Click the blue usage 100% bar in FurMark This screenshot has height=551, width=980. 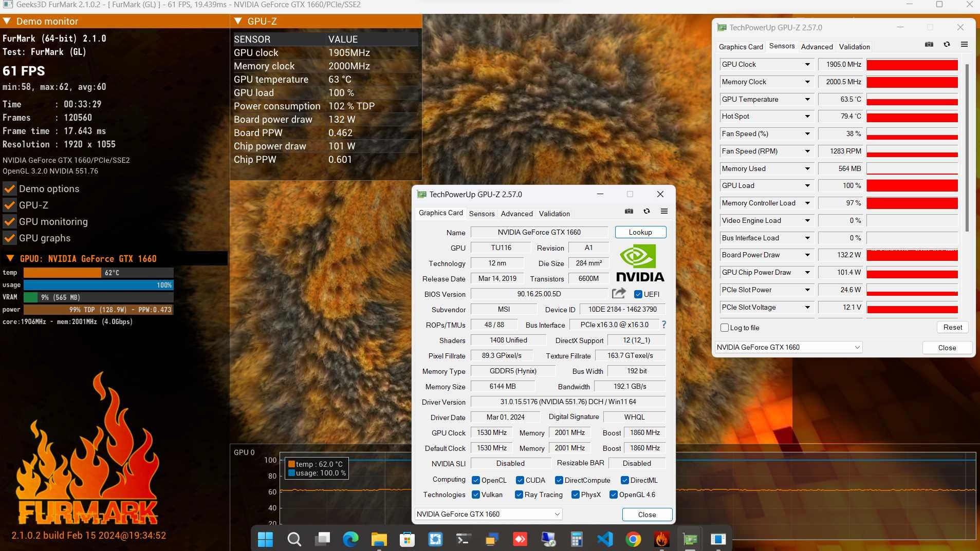pyautogui.click(x=98, y=285)
